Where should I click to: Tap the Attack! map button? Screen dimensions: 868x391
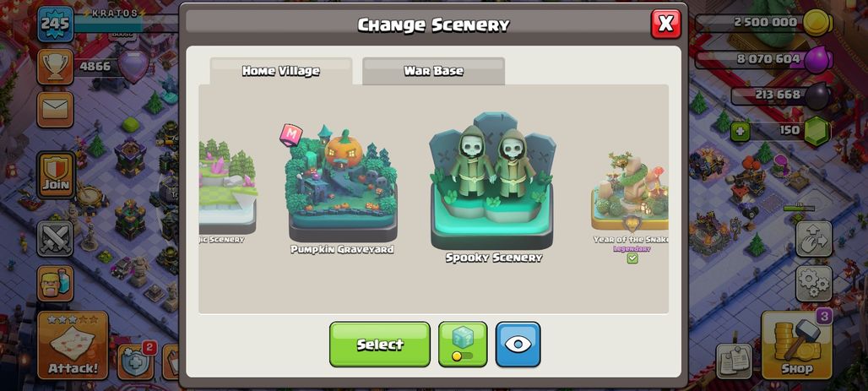click(x=73, y=345)
